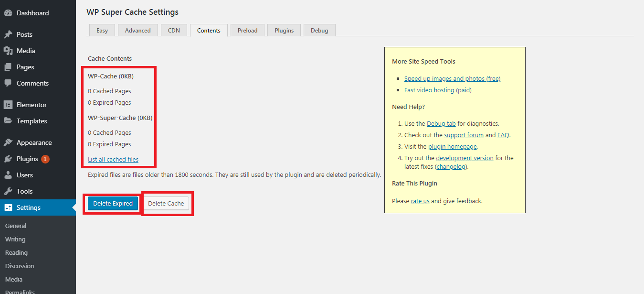Click the Pages icon in sidebar
644x294 pixels.
point(8,67)
